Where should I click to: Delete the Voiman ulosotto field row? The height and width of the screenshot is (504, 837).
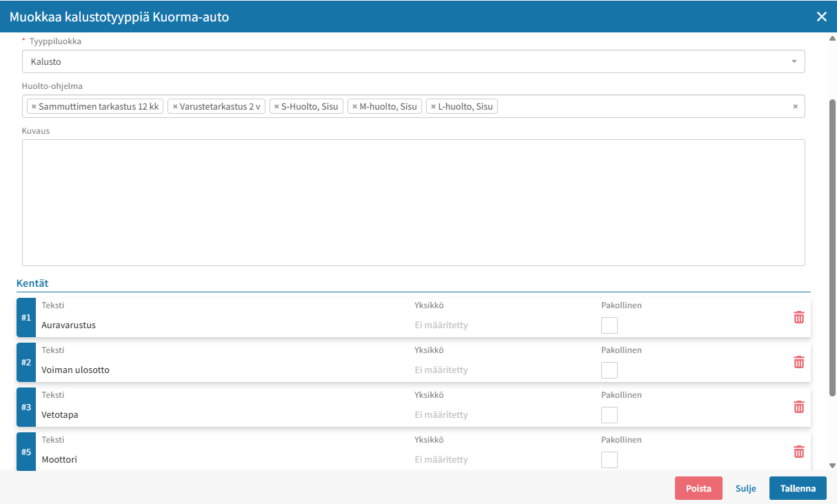point(799,362)
